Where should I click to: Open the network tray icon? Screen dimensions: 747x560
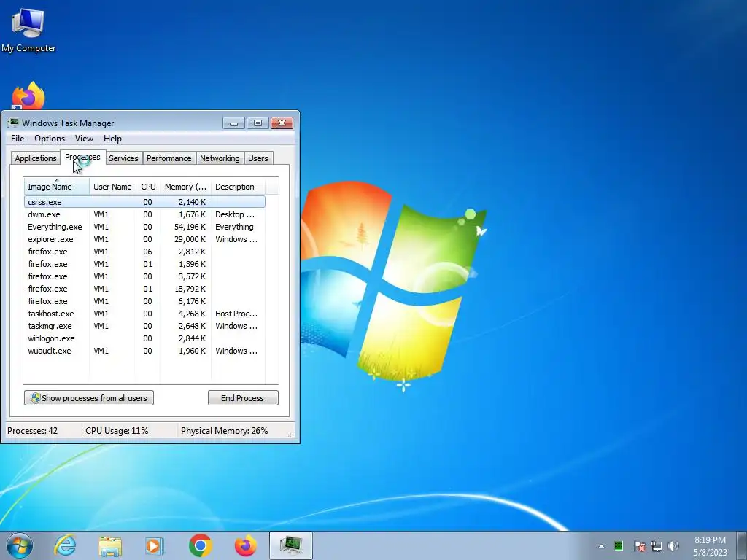657,545
